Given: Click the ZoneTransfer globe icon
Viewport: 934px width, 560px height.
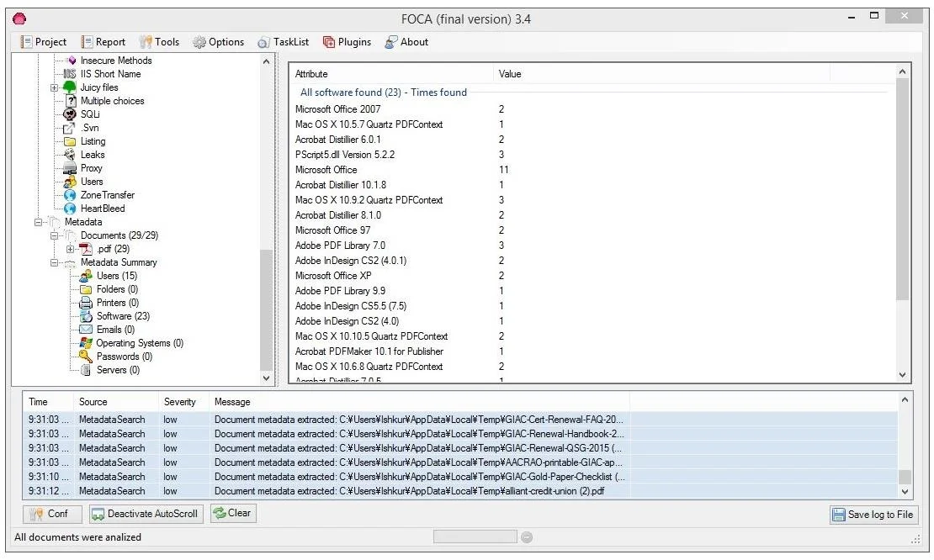Looking at the screenshot, I should 70,195.
